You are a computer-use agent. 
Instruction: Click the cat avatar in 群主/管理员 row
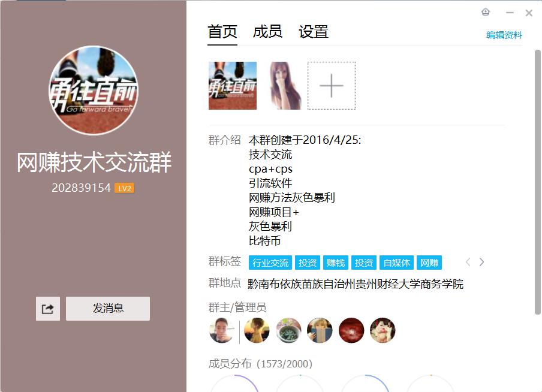click(383, 330)
